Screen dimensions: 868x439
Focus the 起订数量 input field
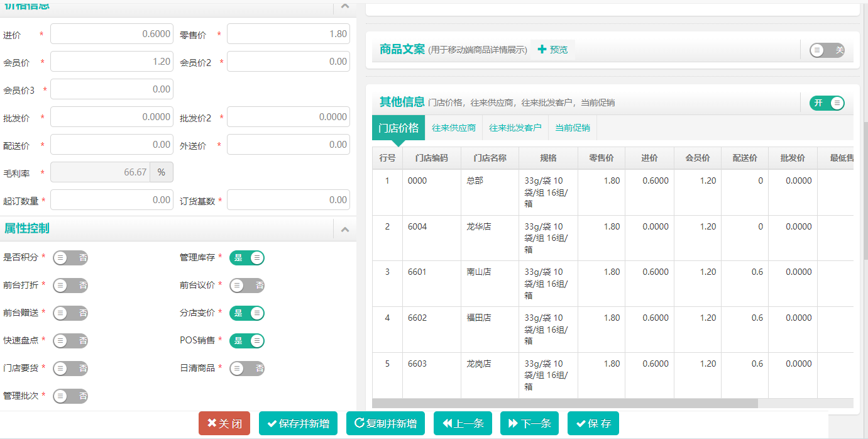coord(112,200)
